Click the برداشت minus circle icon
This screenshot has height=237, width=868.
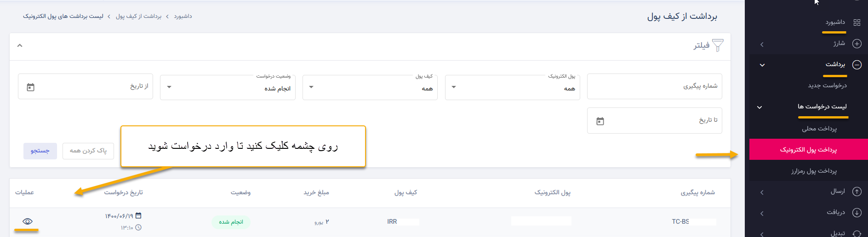point(857,65)
